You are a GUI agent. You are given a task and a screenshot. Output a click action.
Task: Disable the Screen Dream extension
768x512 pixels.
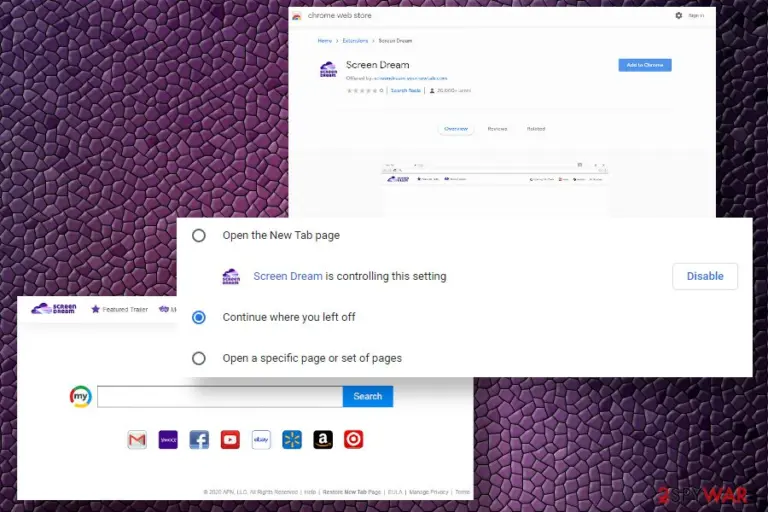[x=705, y=276]
